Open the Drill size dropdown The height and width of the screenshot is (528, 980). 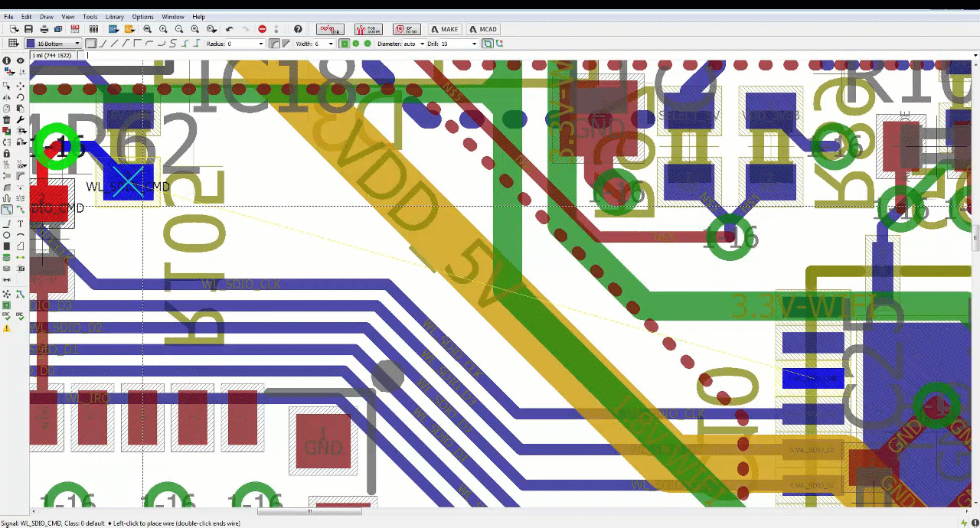coord(474,44)
